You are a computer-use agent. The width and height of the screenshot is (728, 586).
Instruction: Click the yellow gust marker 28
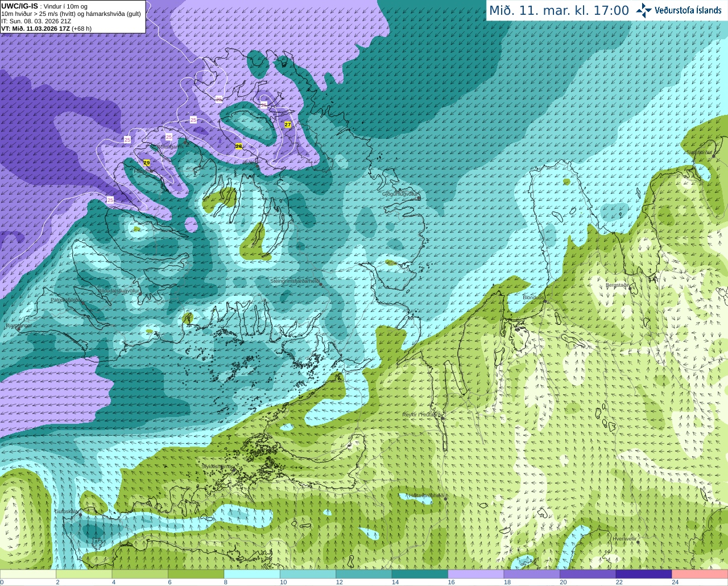point(239,146)
